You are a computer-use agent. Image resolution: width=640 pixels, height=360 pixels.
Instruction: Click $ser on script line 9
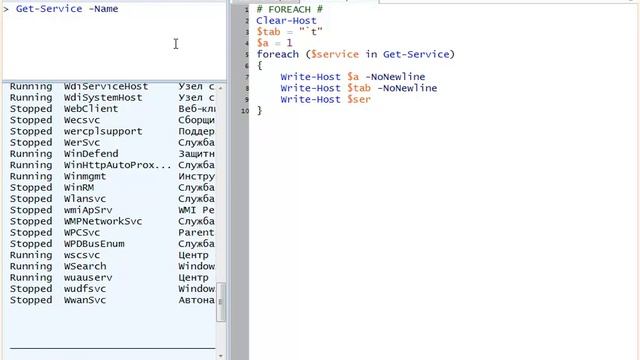point(359,99)
